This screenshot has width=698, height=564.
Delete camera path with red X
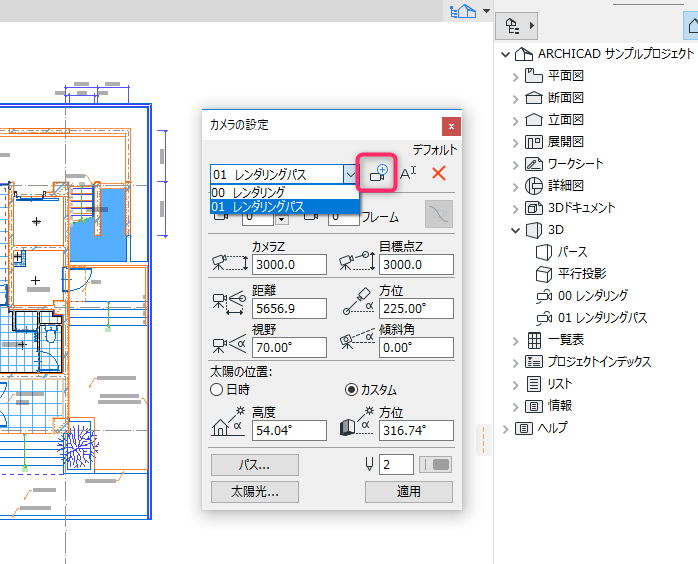tap(439, 173)
